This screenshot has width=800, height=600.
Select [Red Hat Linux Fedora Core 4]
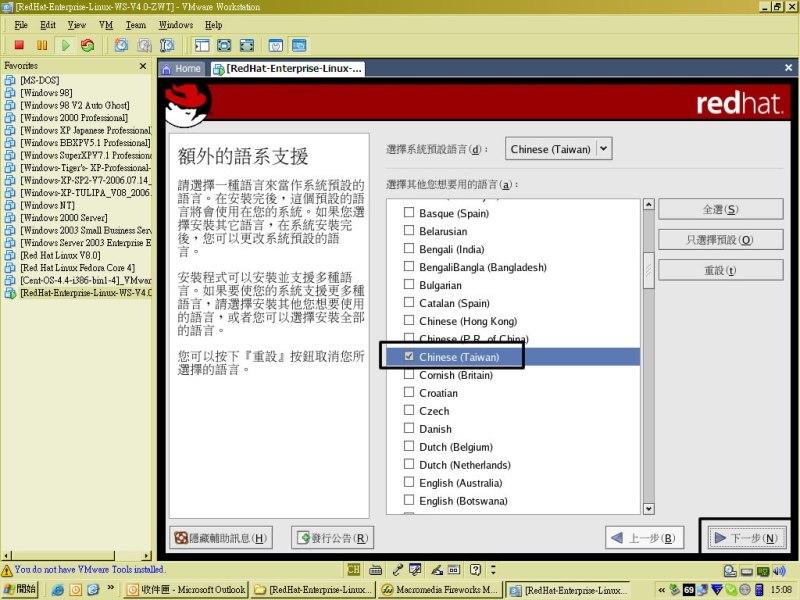78,268
